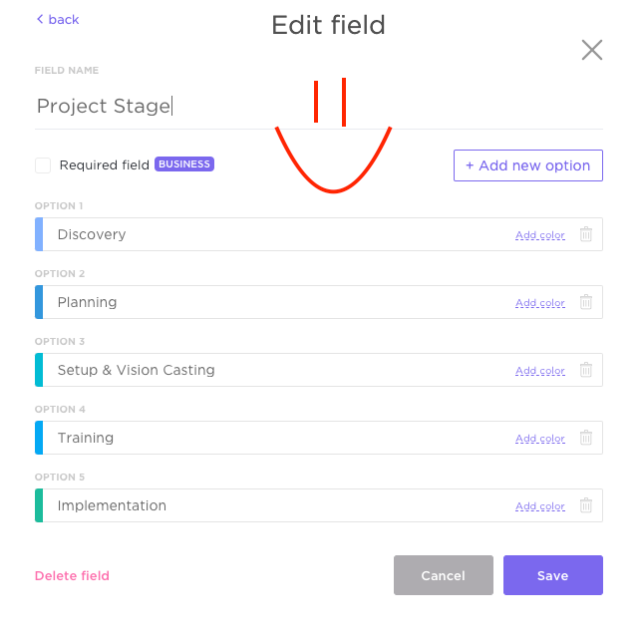Add color to the Discovery option

tap(540, 235)
